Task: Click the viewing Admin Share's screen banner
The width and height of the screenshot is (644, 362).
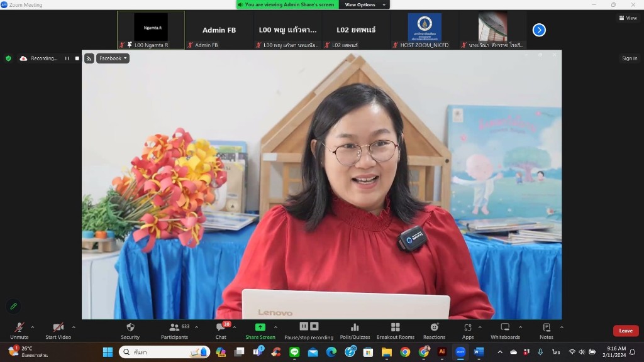Action: click(287, 4)
